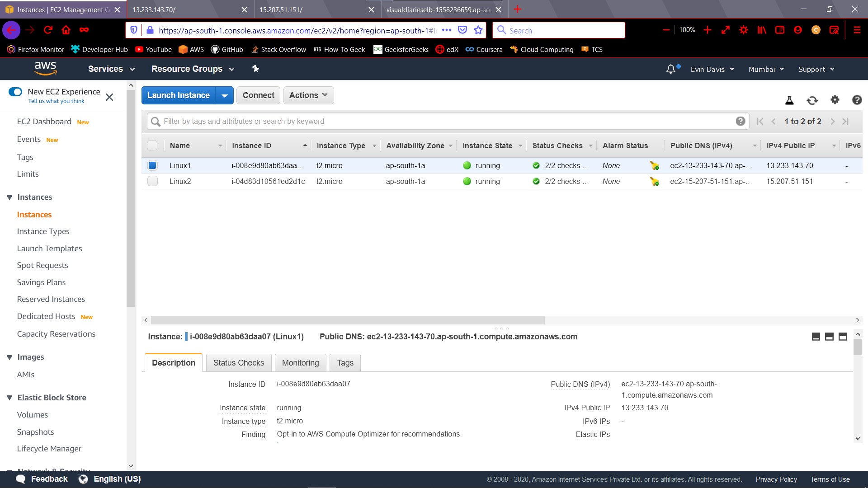Open the EC2 experiments flask icon
Screen dimensions: 868x488
coord(789,100)
